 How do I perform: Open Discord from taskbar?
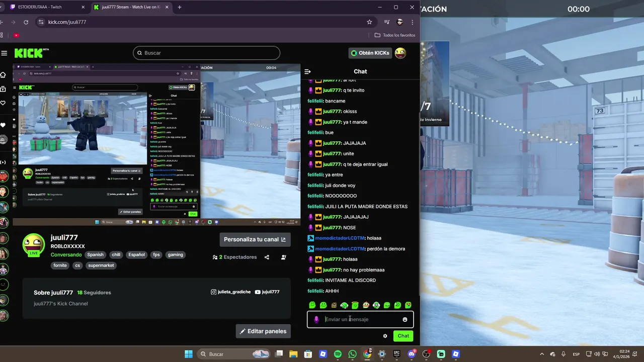coord(412,354)
